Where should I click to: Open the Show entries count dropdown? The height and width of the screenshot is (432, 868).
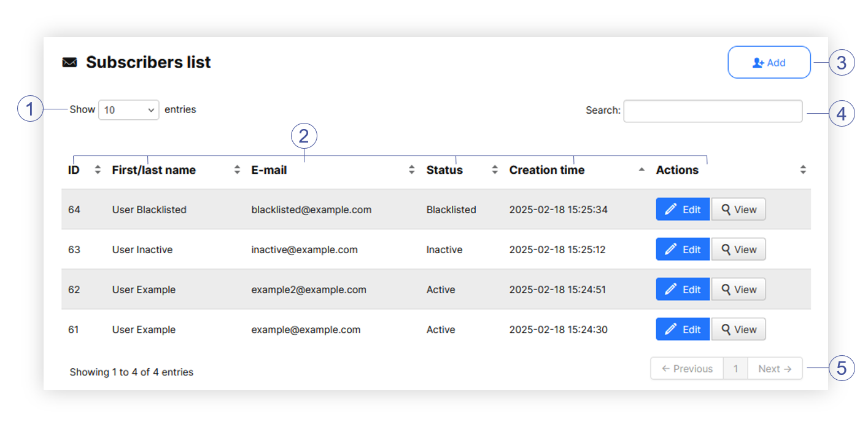coord(128,110)
